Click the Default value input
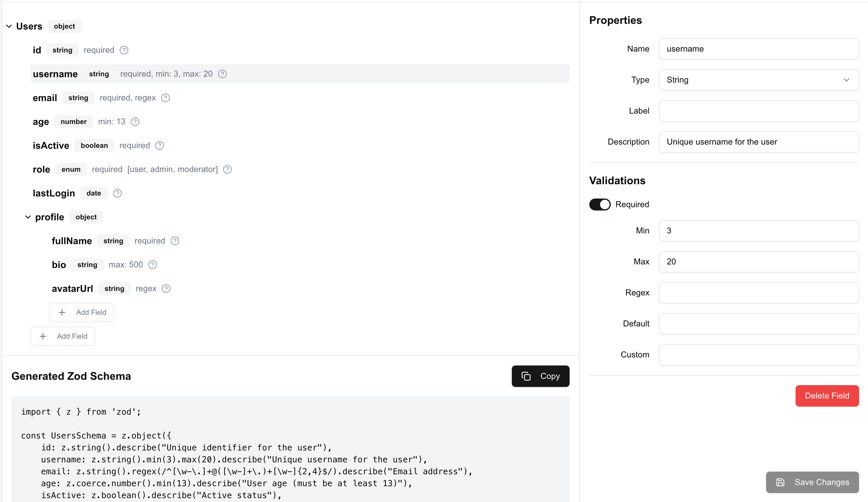This screenshot has width=868, height=502. pyautogui.click(x=759, y=324)
